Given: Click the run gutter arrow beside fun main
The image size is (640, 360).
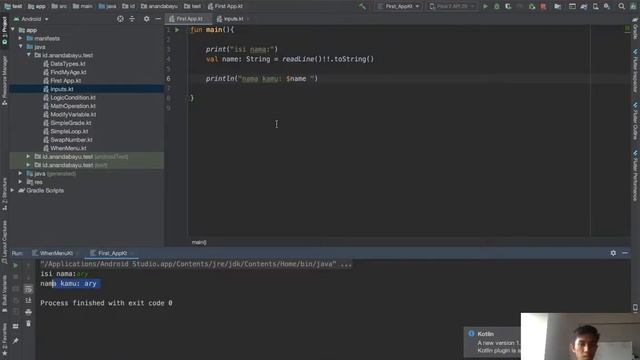Looking at the screenshot, I should 177,30.
